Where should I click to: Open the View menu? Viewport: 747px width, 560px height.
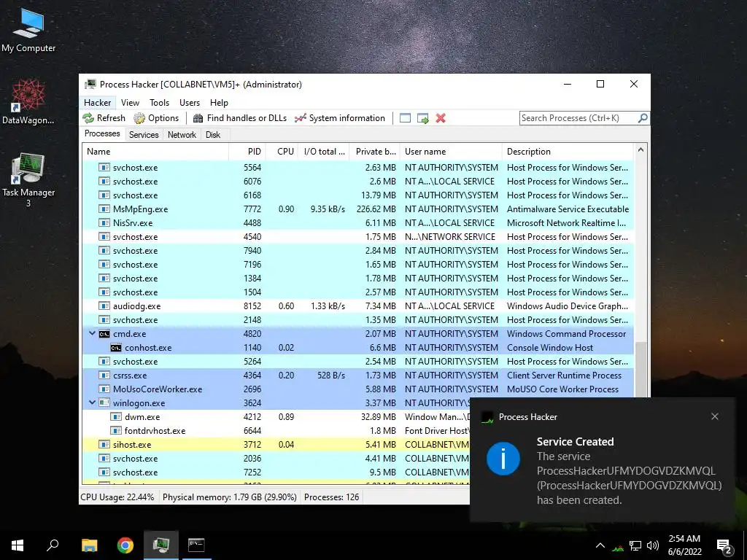130,102
